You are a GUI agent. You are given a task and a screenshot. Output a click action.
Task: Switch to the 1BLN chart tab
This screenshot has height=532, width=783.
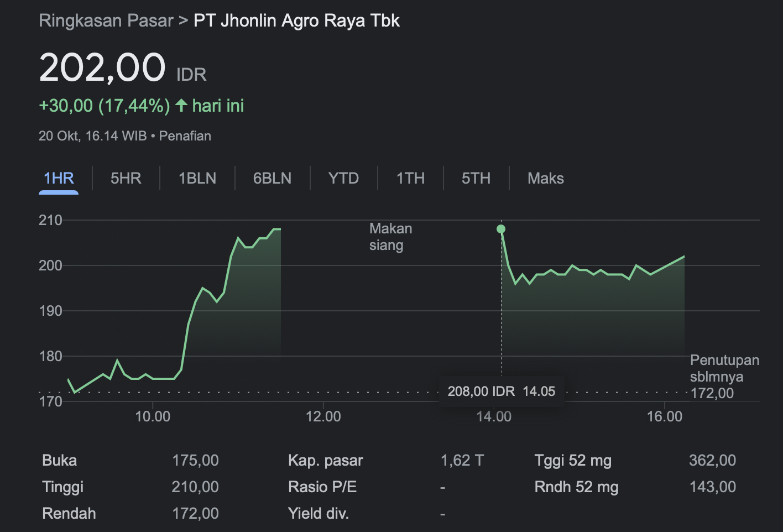197,178
